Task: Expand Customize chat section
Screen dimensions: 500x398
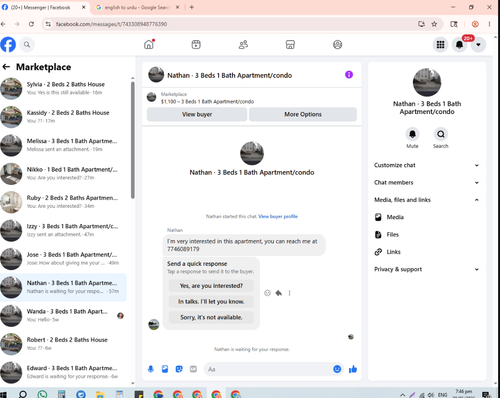Action: (427, 165)
